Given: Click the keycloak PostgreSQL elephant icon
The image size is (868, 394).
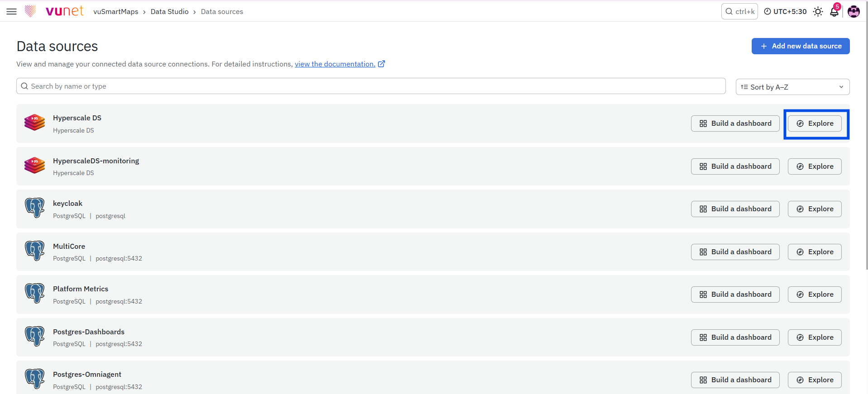Looking at the screenshot, I should click(x=34, y=208).
